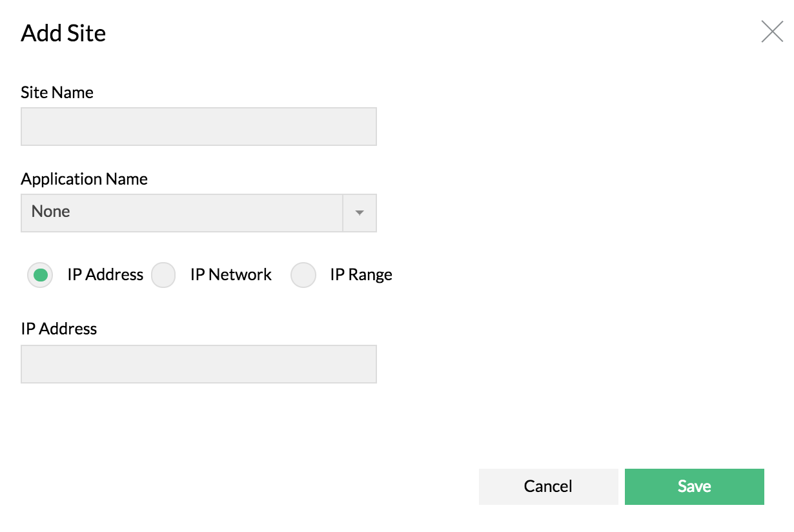
Task: Click the IP Address radio label text
Action: [107, 274]
